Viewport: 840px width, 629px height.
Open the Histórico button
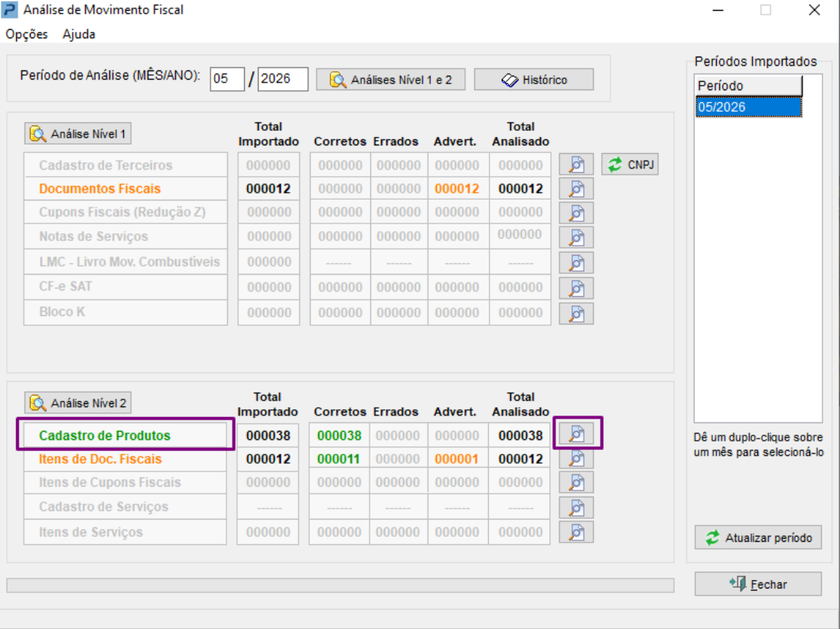point(533,80)
